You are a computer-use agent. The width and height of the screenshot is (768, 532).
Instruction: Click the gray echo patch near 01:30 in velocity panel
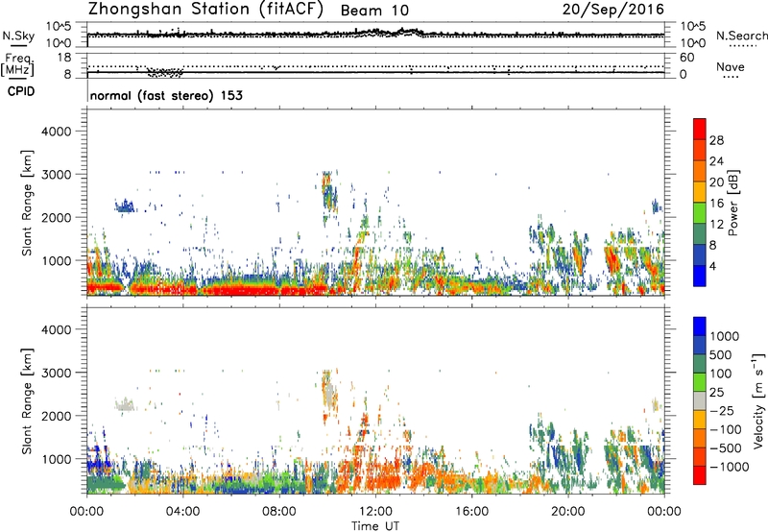(x=125, y=404)
